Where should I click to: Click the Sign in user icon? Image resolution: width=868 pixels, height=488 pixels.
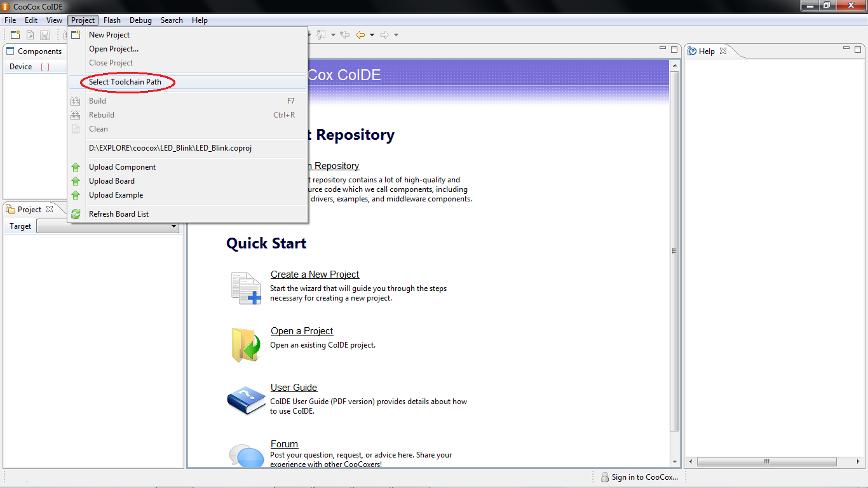[605, 477]
